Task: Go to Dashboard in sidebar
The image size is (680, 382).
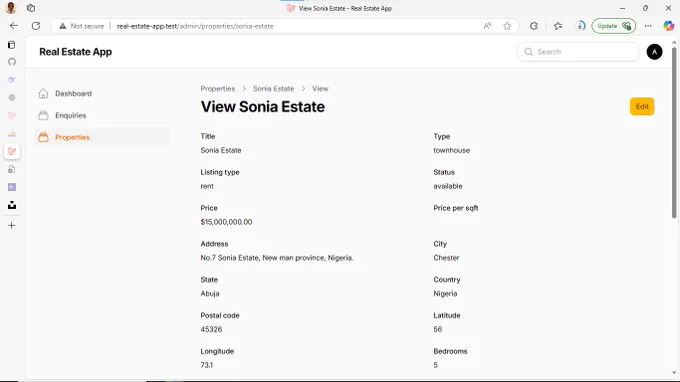Action: pyautogui.click(x=73, y=94)
